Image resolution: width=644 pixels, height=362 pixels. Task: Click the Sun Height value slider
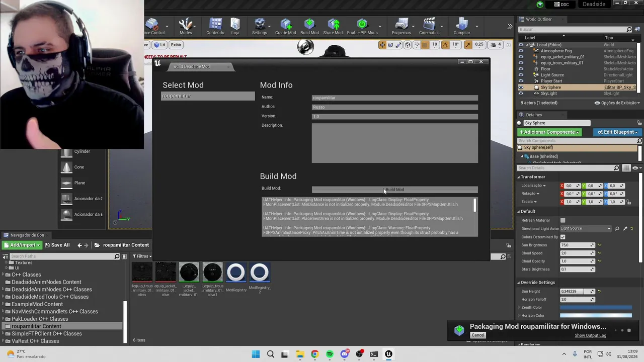point(578,291)
